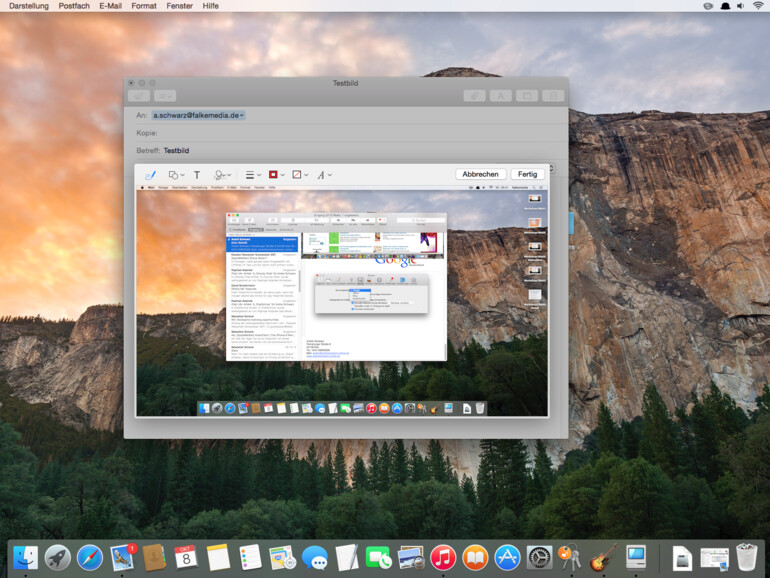The image size is (770, 578).
Task: Click the Wi-Fi status icon
Action: pos(758,6)
